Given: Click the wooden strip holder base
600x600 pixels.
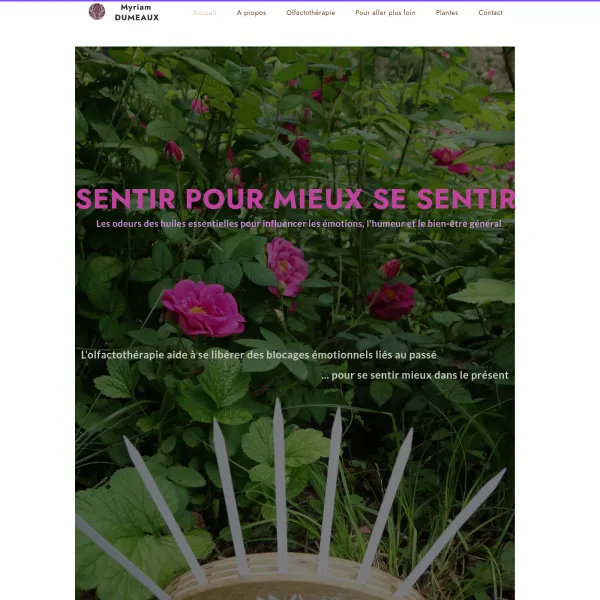Looking at the screenshot, I should point(295,578).
